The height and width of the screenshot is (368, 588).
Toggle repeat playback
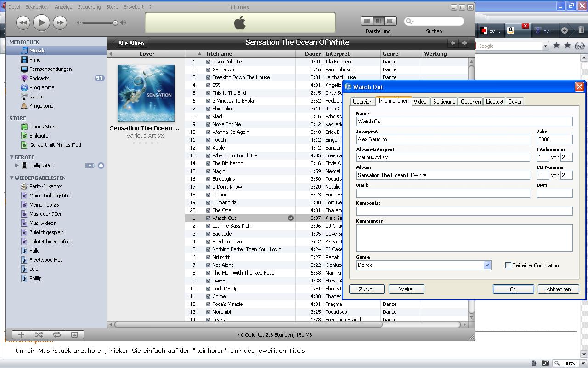[x=57, y=334]
